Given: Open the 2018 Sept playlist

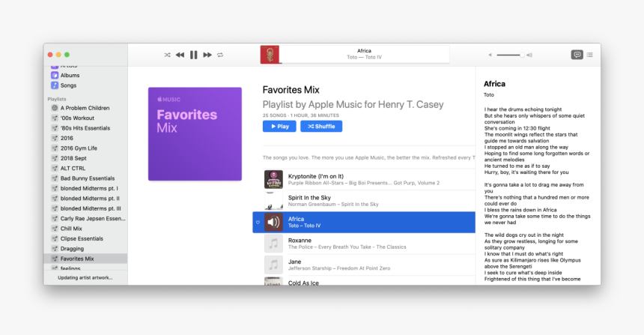Looking at the screenshot, I should 86,158.
